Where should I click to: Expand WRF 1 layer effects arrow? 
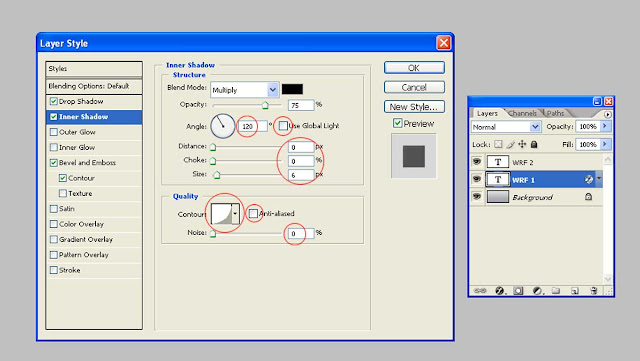pyautogui.click(x=599, y=178)
